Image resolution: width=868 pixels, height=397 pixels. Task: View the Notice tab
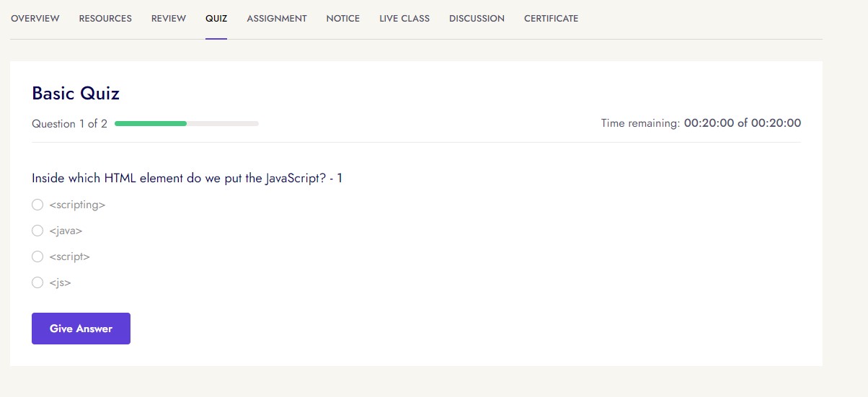tap(342, 19)
